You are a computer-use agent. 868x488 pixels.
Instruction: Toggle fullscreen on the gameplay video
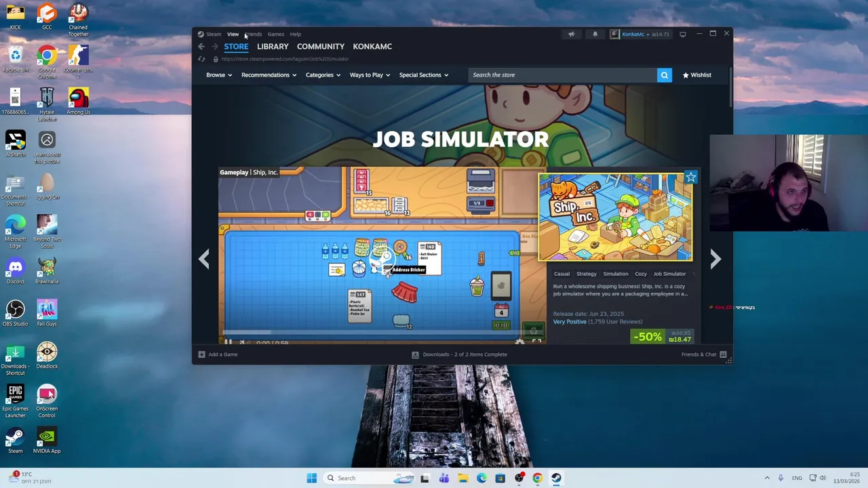point(536,342)
